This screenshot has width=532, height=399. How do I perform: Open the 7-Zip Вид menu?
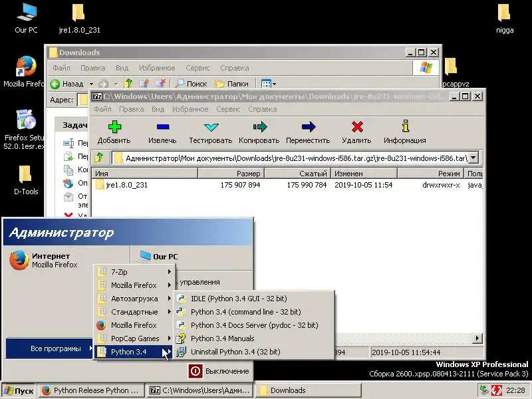pos(158,109)
